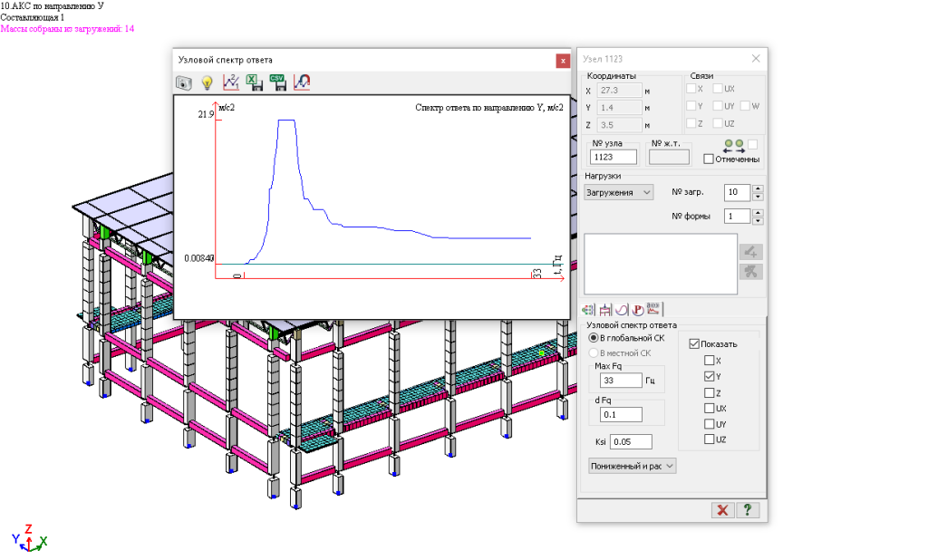Click the light bulb icon in spectrum toolbar
Image resolution: width=928 pixels, height=560 pixels.
click(207, 82)
